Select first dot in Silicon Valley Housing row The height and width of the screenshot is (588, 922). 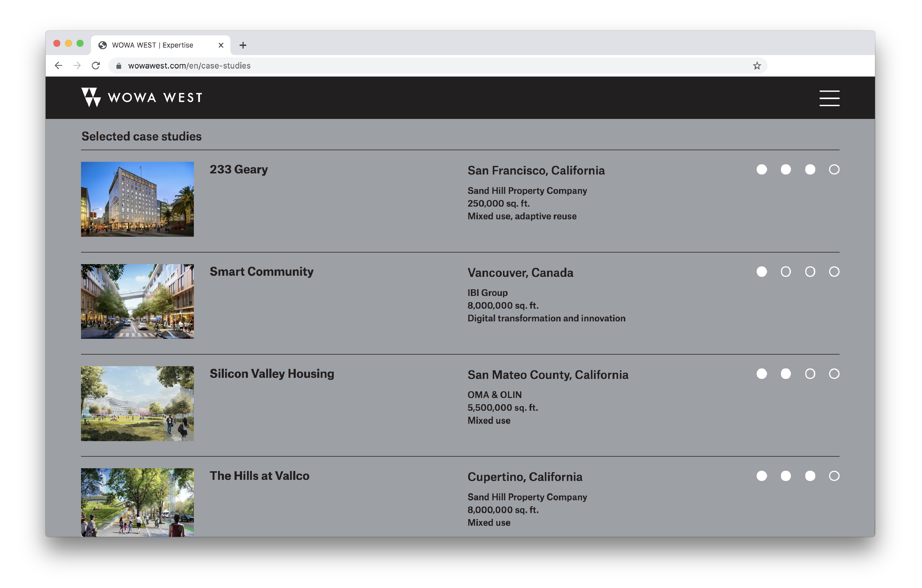(x=762, y=374)
